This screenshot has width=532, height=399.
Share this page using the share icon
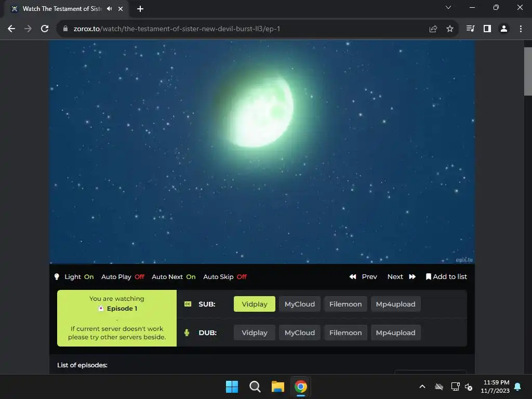coord(433,29)
